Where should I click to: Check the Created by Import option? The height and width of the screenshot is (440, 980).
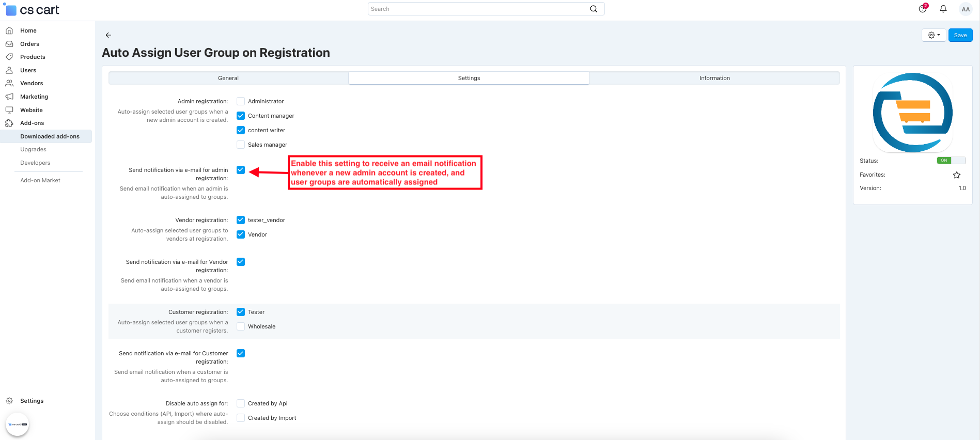(241, 418)
